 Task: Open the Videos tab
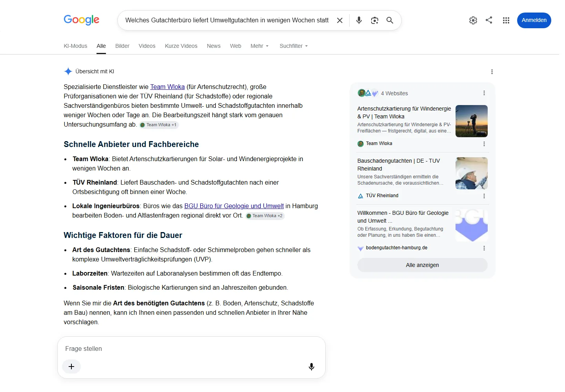tap(147, 46)
